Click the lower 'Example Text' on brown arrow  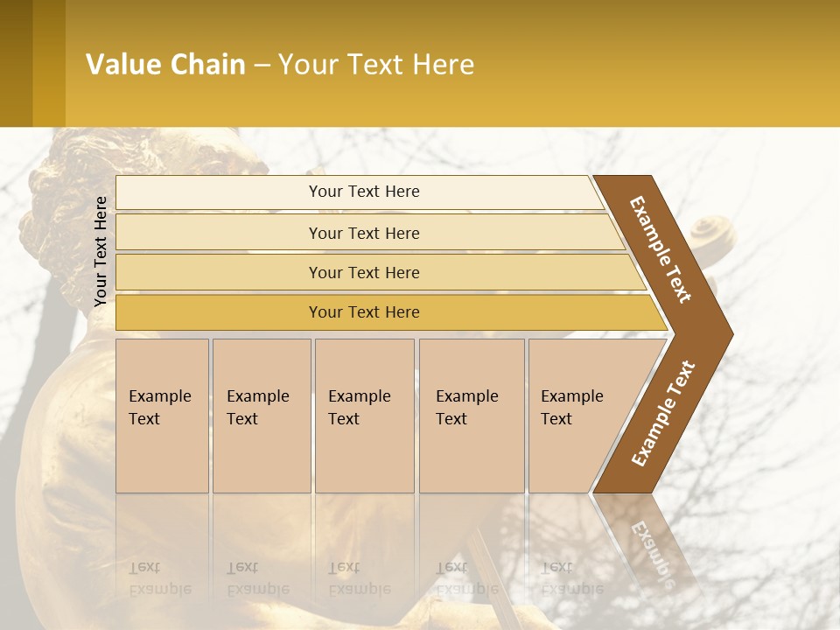663,413
